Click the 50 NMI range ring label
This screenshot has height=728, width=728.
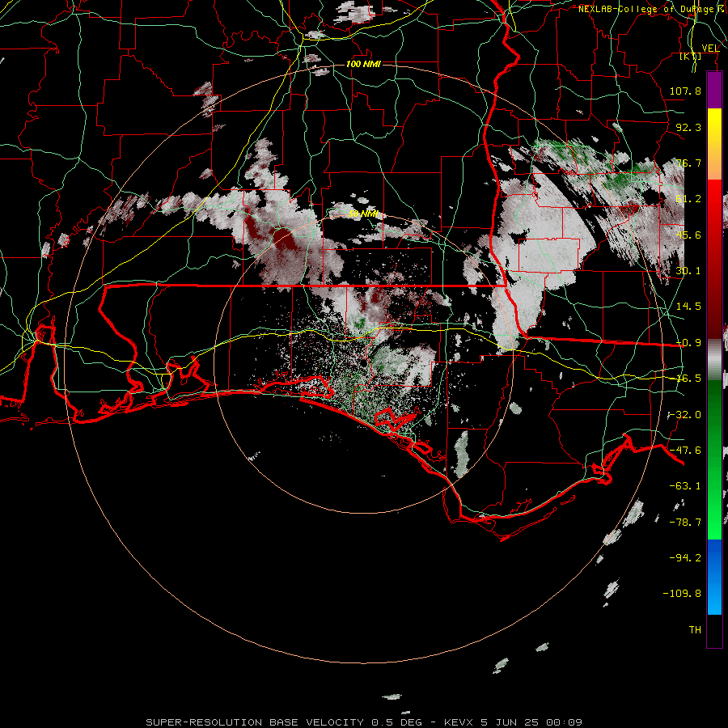(x=363, y=214)
